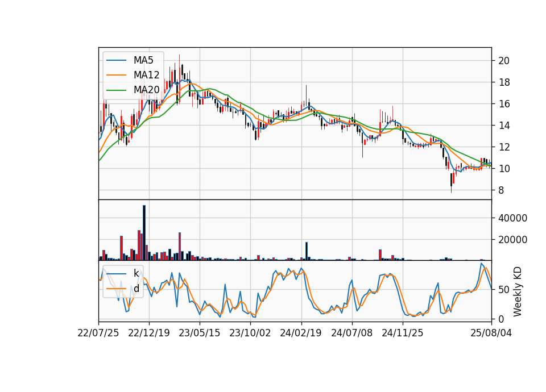Click the tallest volume bar near 22/12/19
The height and width of the screenshot is (392, 546).
pos(144,233)
